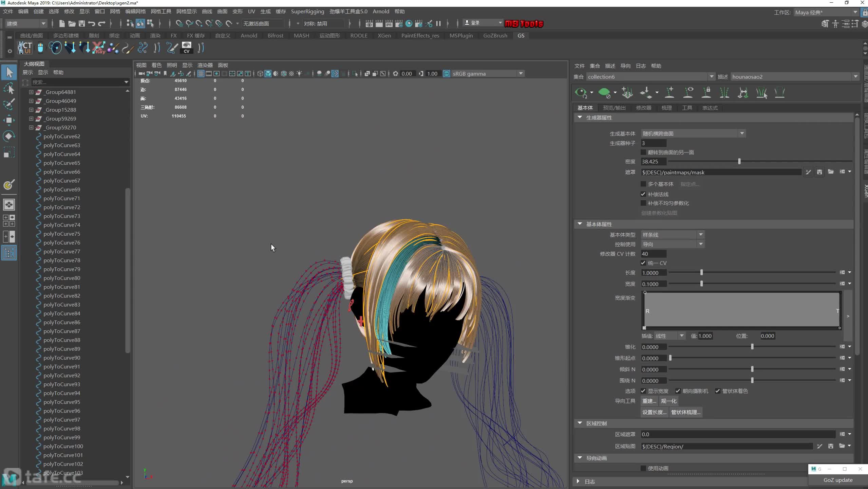This screenshot has height=489, width=868.
Task: Choose the Move tool in toolbox
Action: (9, 120)
